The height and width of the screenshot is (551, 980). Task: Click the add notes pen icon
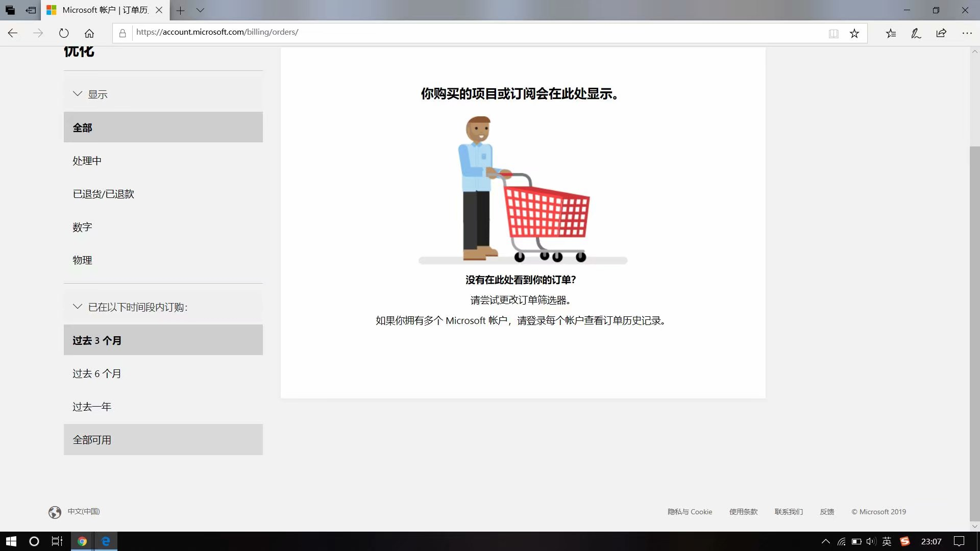point(916,34)
